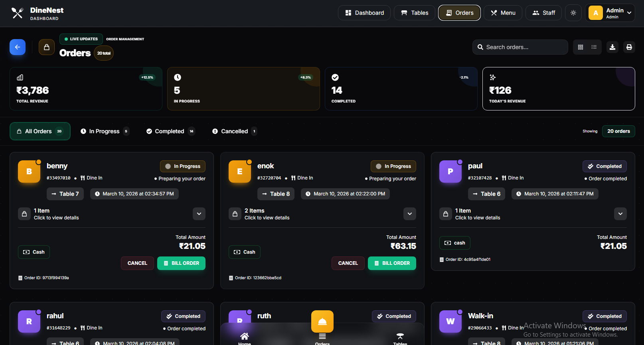The height and width of the screenshot is (345, 644).
Task: Switch to list view layout
Action: click(x=594, y=47)
